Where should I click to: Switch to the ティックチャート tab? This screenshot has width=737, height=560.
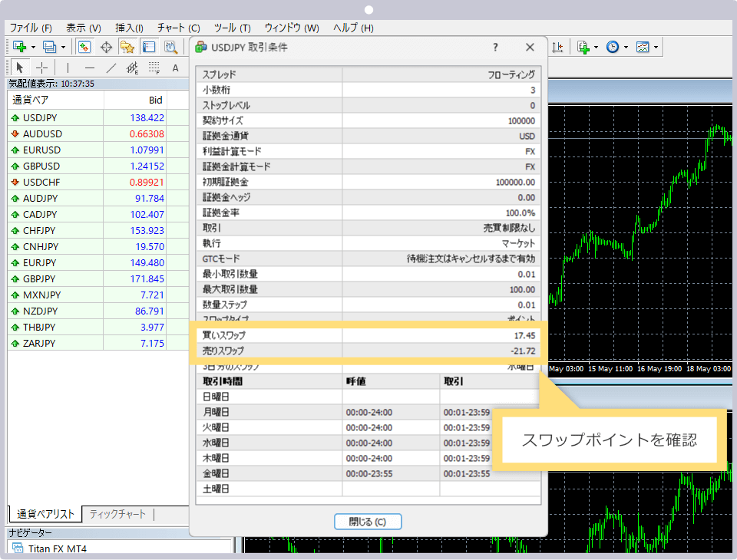117,514
